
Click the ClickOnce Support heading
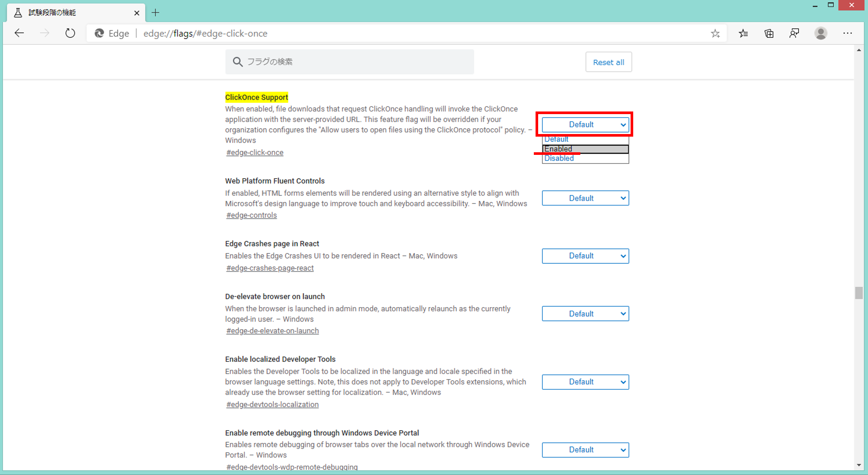[256, 97]
